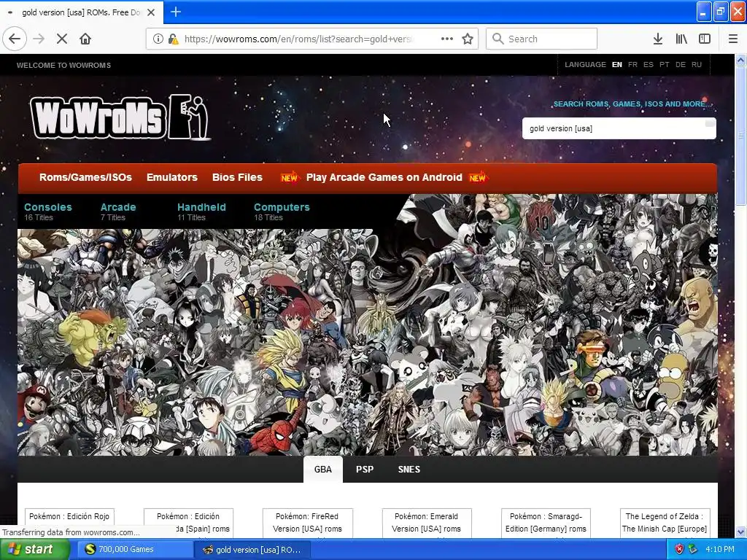Open the Emulators menu

pos(172,177)
